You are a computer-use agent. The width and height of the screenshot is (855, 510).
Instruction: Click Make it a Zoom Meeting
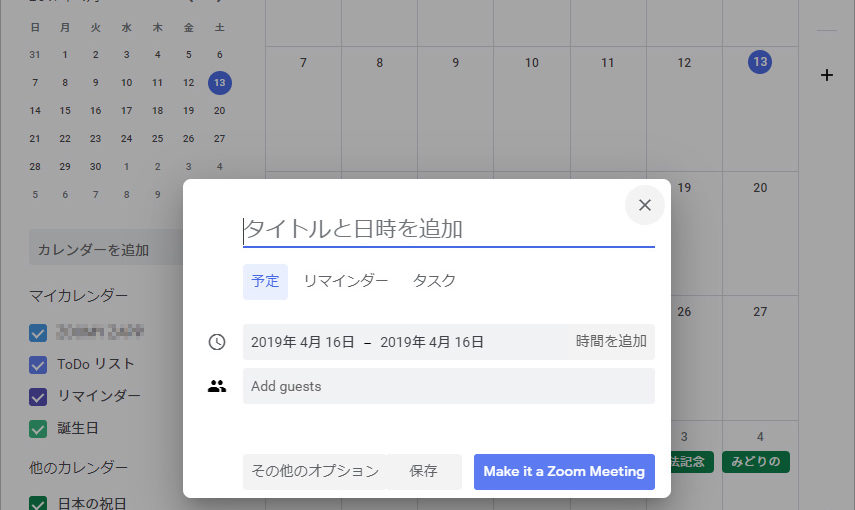[x=564, y=471]
